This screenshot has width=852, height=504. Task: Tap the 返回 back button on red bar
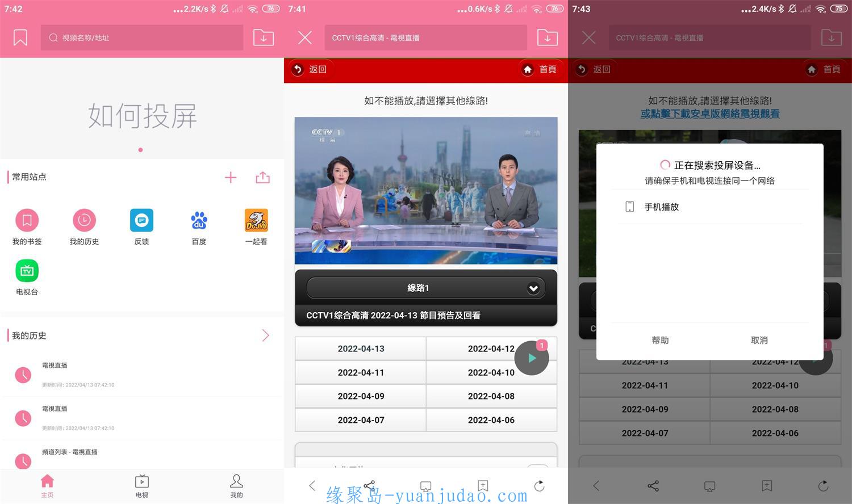310,69
